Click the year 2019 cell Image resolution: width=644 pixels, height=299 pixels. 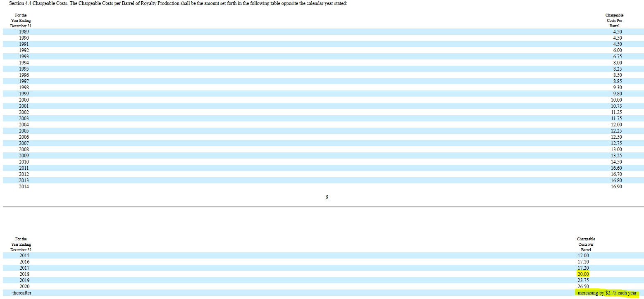click(x=24, y=280)
